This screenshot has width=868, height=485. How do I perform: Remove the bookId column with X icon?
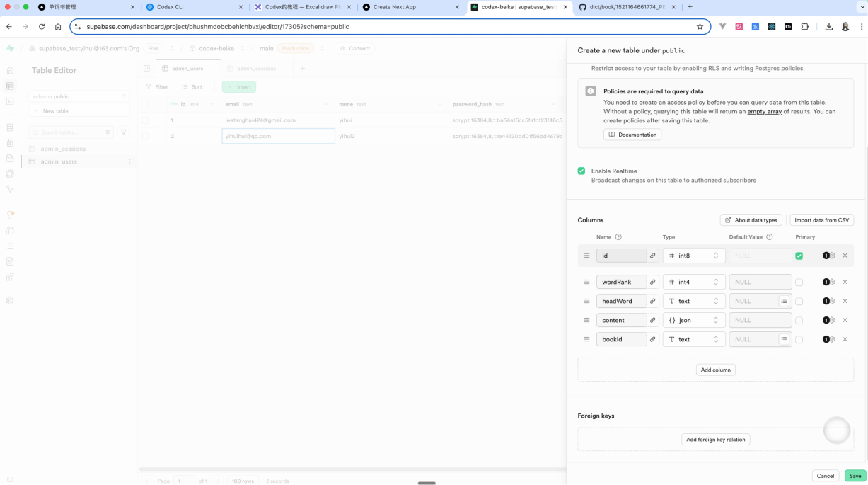click(845, 339)
